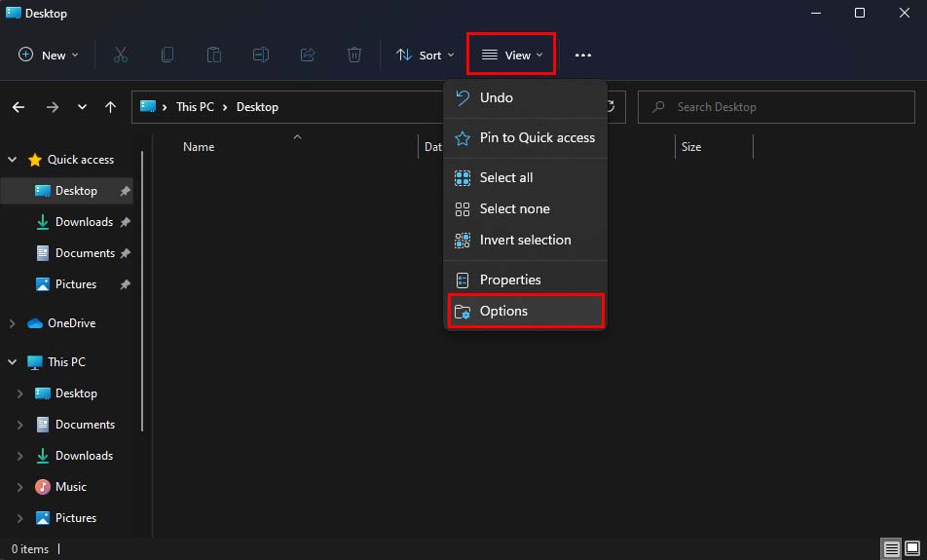Click the Delete trash can icon
This screenshot has width=927, height=560.
[x=354, y=56]
